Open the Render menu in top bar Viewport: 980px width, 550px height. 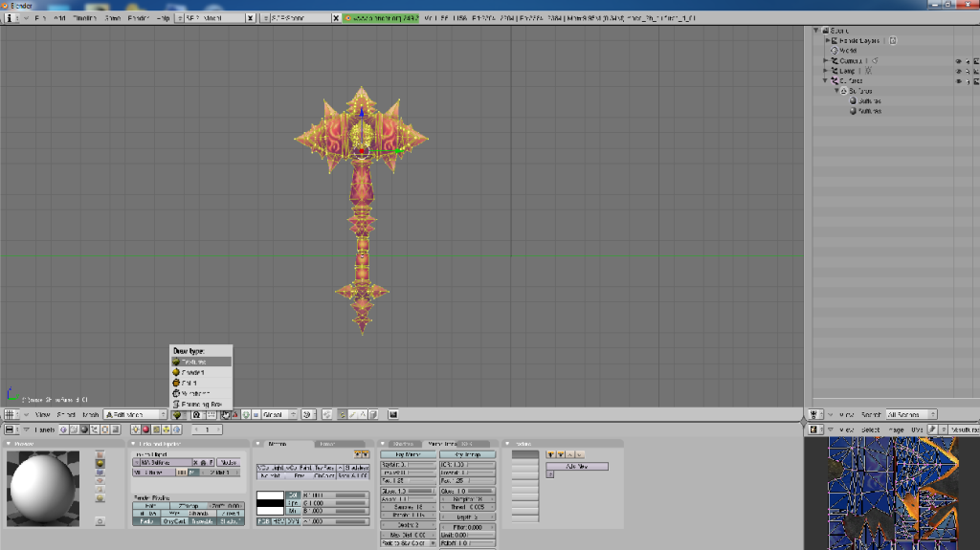coord(138,18)
